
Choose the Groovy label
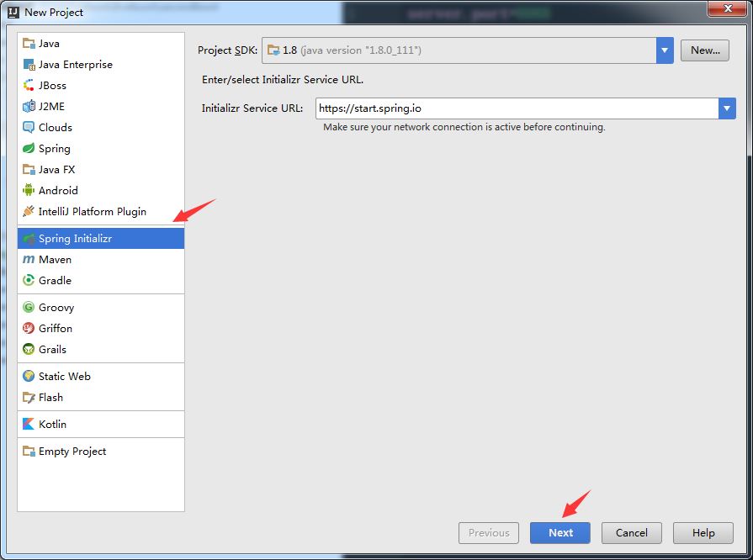[x=56, y=308]
